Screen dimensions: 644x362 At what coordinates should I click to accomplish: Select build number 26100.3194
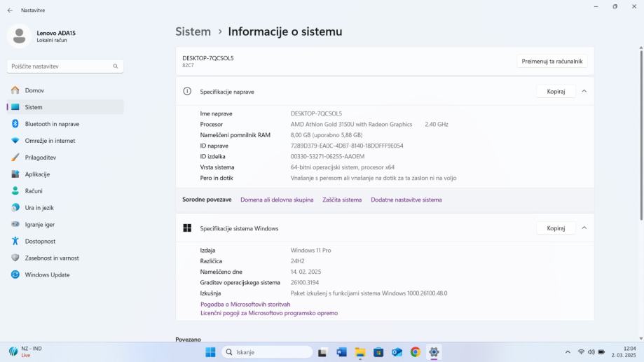(x=305, y=282)
